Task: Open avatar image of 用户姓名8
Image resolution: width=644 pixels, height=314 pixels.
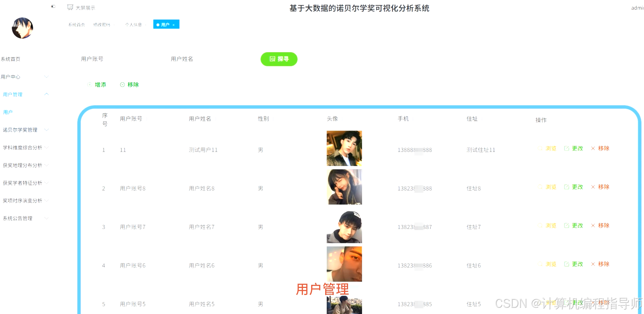Action: click(x=344, y=187)
